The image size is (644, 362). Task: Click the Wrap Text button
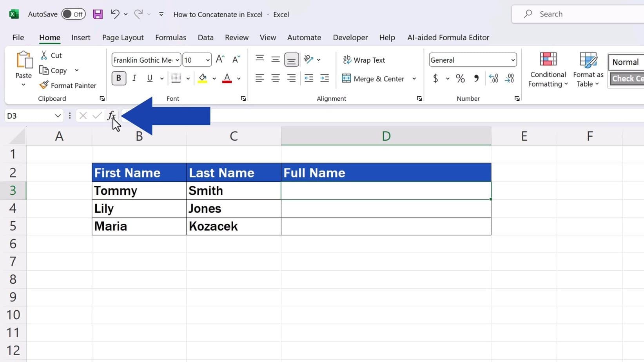pos(364,60)
